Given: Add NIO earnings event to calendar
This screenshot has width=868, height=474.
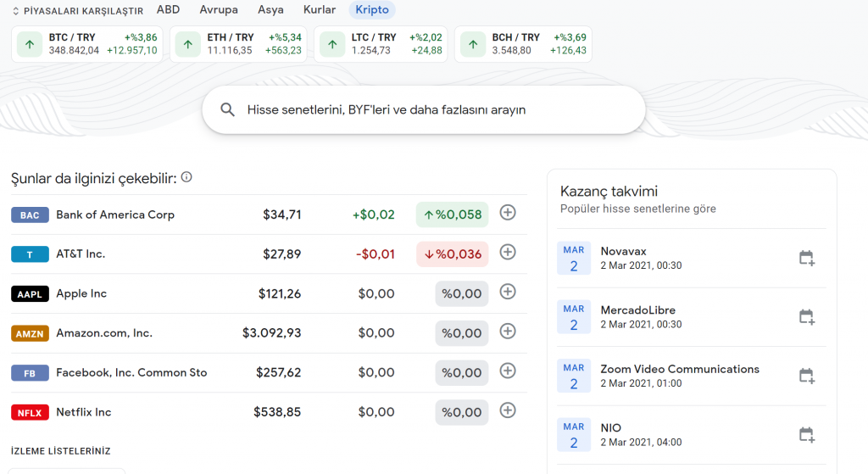Looking at the screenshot, I should tap(806, 435).
